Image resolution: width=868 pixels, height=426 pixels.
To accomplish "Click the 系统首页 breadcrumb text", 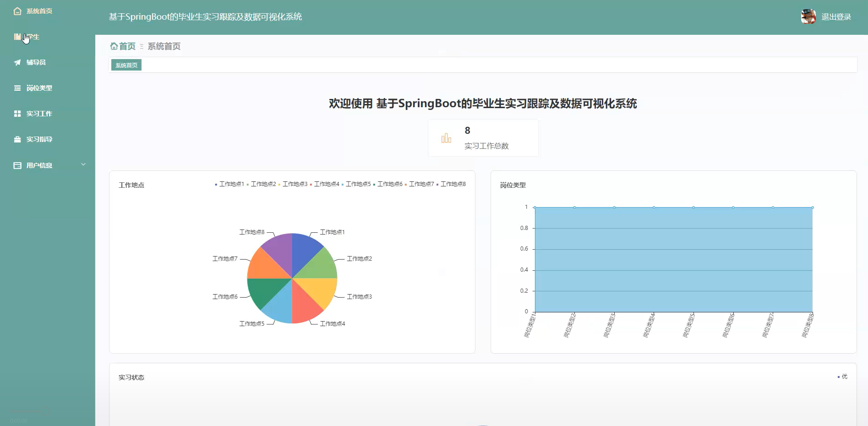I will point(164,46).
